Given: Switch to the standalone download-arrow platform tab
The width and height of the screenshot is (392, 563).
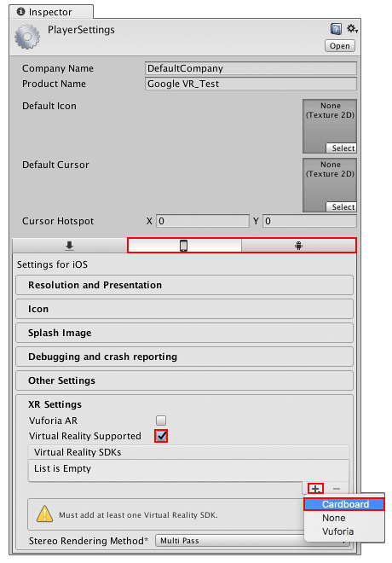Looking at the screenshot, I should click(x=70, y=246).
